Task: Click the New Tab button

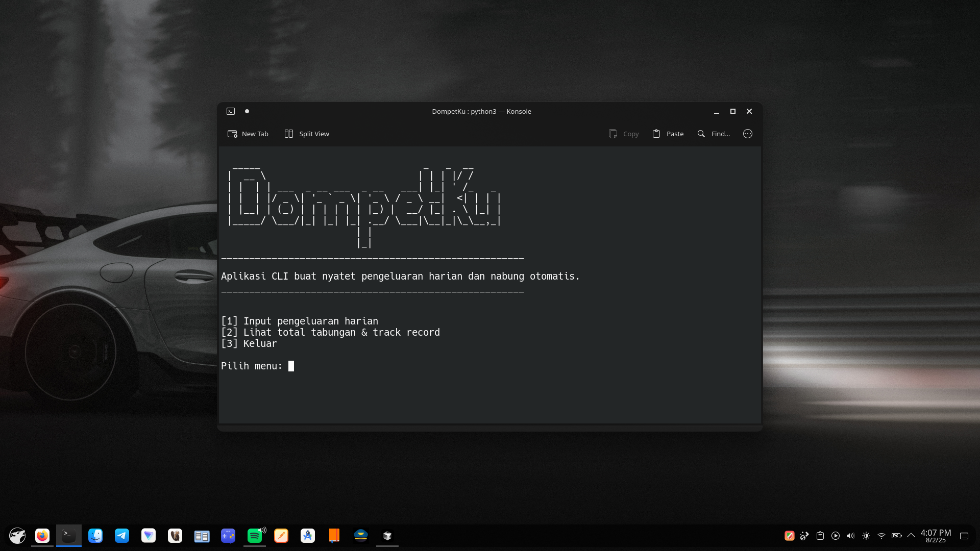Action: [248, 134]
